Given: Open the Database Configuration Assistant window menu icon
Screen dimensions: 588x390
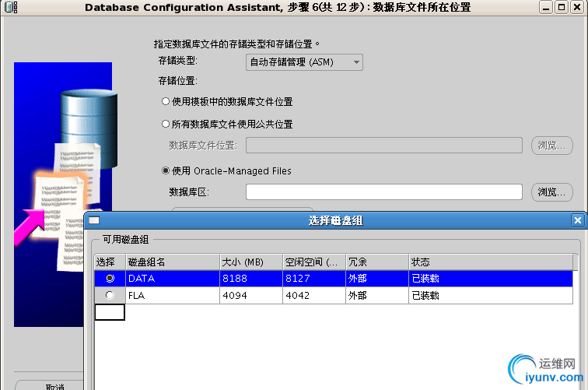Looking at the screenshot, I should (11, 7).
